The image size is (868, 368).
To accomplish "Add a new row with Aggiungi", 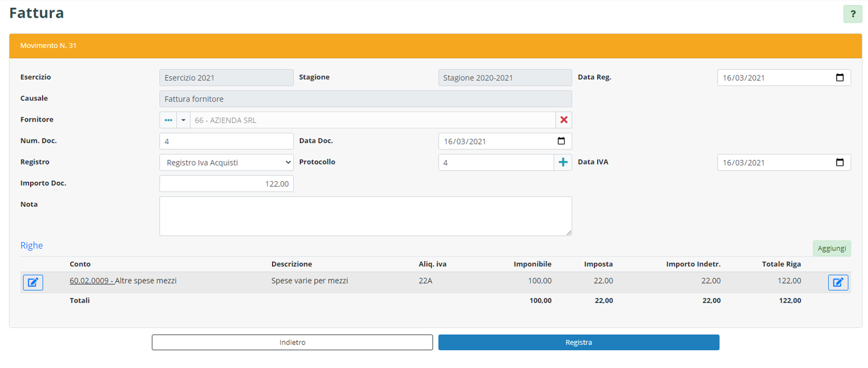I will coord(831,248).
